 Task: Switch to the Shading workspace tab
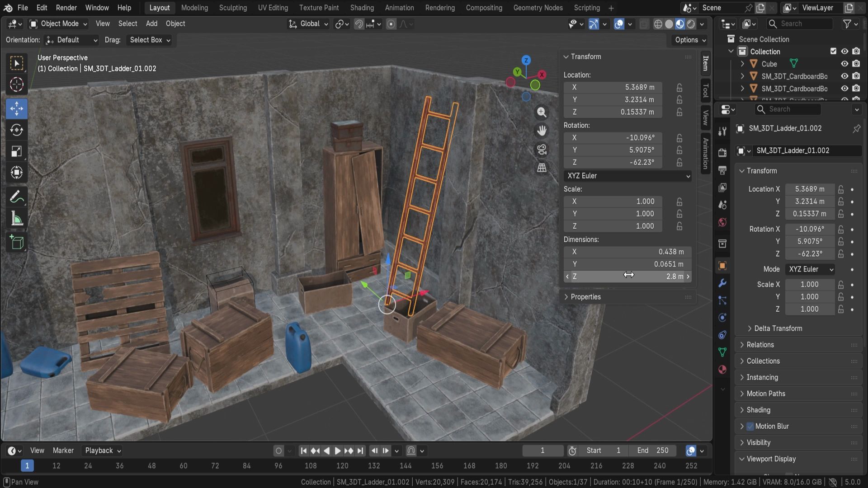(x=362, y=8)
